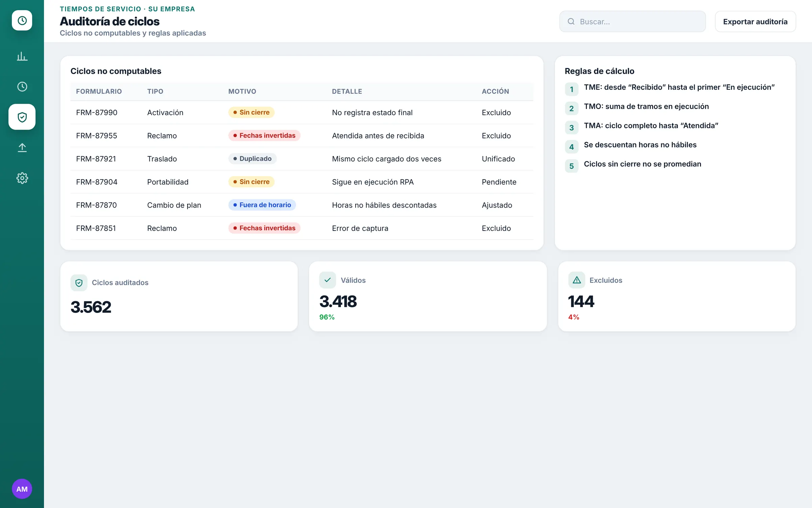Image resolution: width=812 pixels, height=508 pixels.
Task: Click the Sin cierre badge for FRM-87904
Action: pyautogui.click(x=251, y=182)
